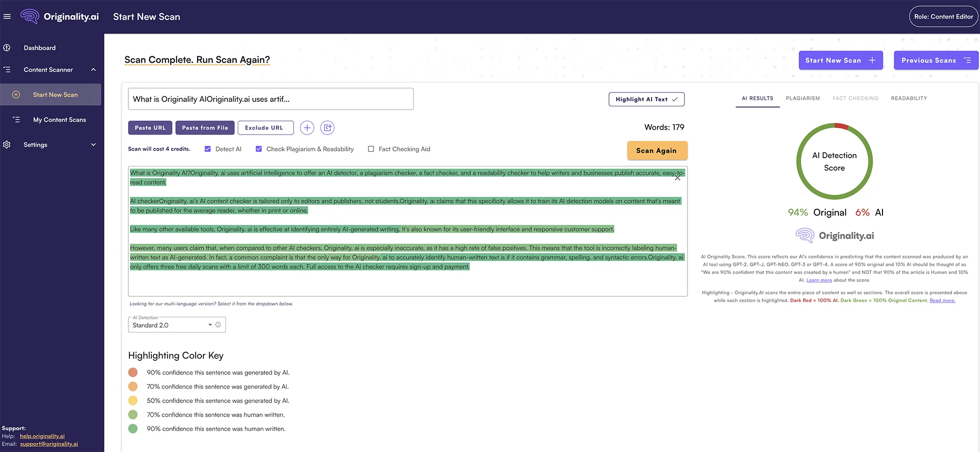
Task: Click the Originality.ai brain logo
Action: pyautogui.click(x=29, y=16)
